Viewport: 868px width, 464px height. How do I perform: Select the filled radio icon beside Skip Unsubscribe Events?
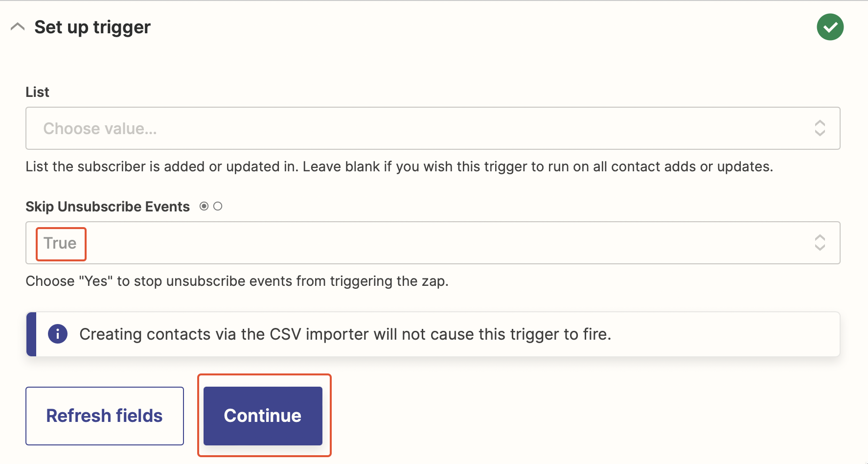click(204, 207)
